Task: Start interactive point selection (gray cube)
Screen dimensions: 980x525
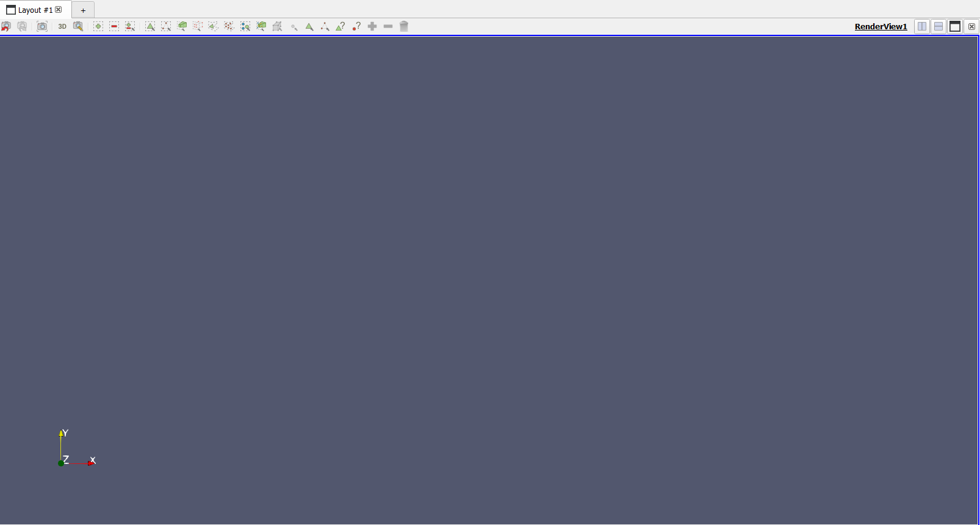Action: (277, 26)
